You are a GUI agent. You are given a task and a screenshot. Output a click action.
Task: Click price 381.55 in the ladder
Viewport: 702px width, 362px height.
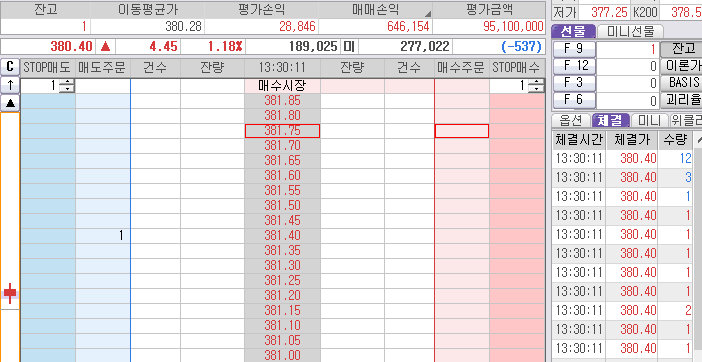(x=282, y=191)
